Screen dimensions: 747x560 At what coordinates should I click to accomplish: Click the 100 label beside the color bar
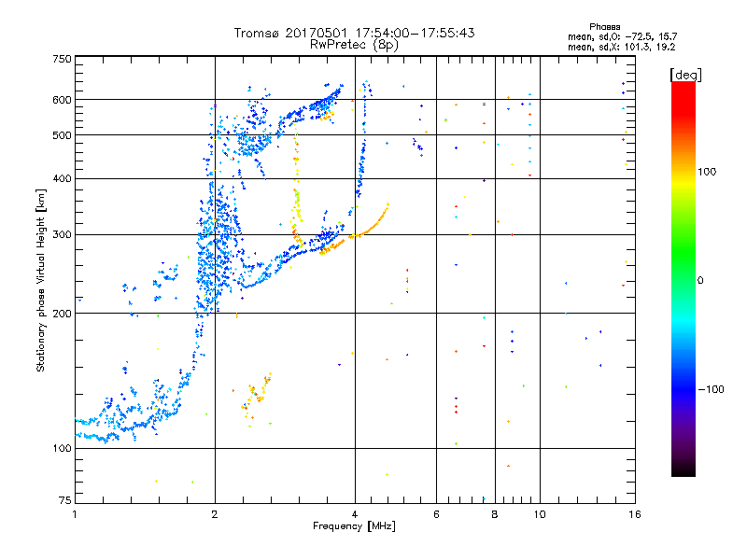pos(707,172)
